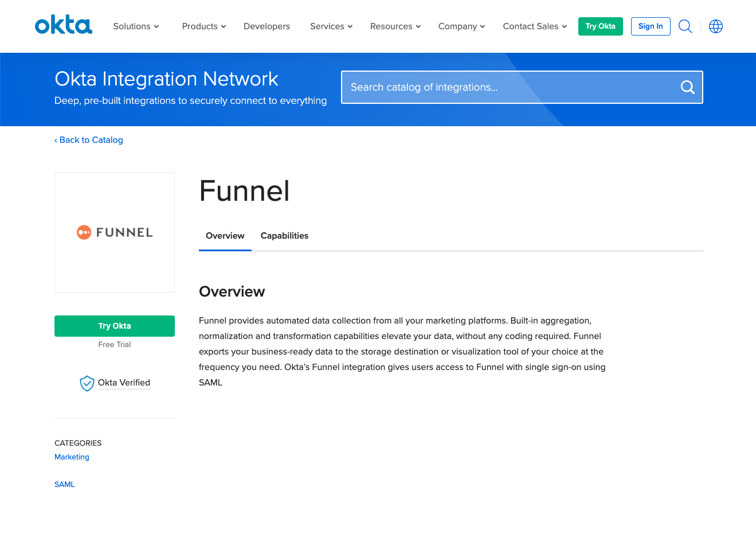This screenshot has height=557, width=756.
Task: Open the site search magnifier icon in the top navigation
Action: pyautogui.click(x=685, y=26)
